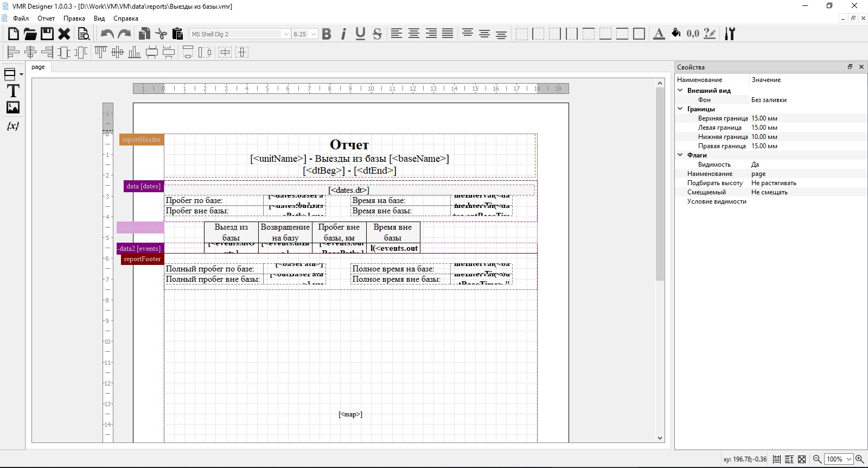868x468 pixels.
Task: Select the image tool in left sidebar
Action: [x=13, y=107]
